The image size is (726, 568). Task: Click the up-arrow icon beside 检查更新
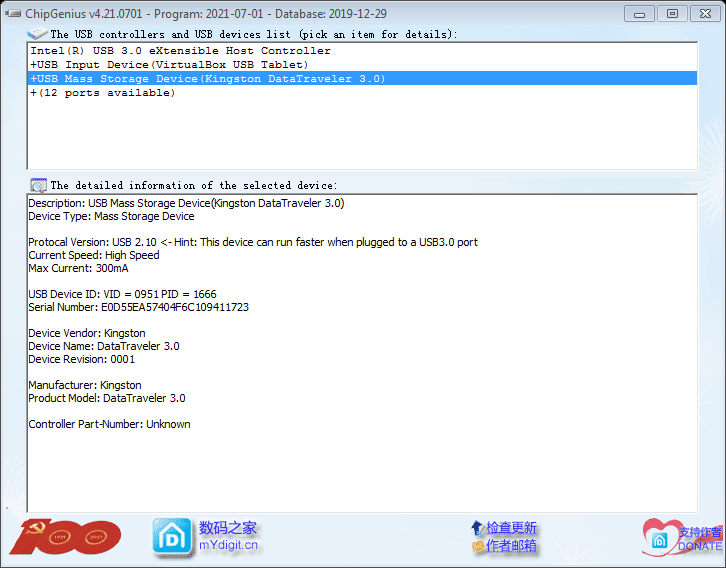point(477,527)
